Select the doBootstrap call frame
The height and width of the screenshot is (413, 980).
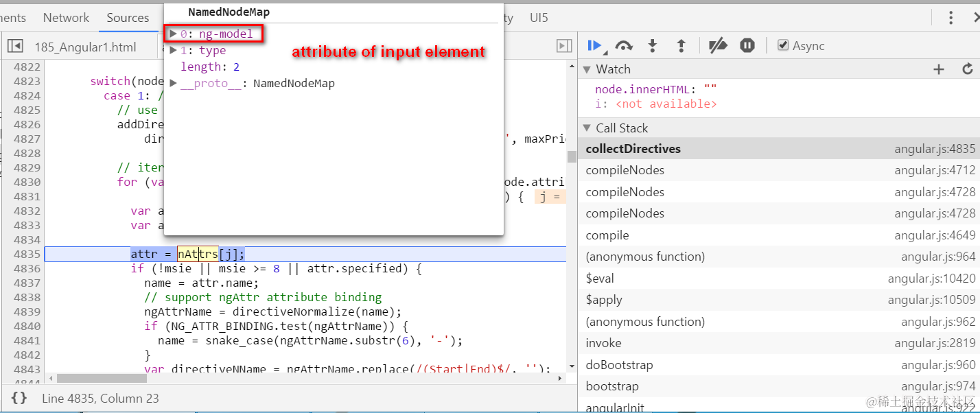[780, 365]
